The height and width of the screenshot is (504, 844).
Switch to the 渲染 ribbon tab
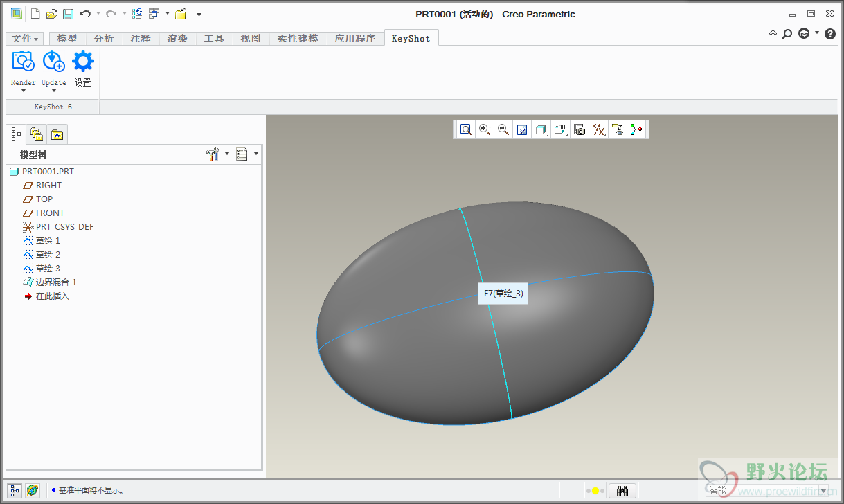pos(177,39)
